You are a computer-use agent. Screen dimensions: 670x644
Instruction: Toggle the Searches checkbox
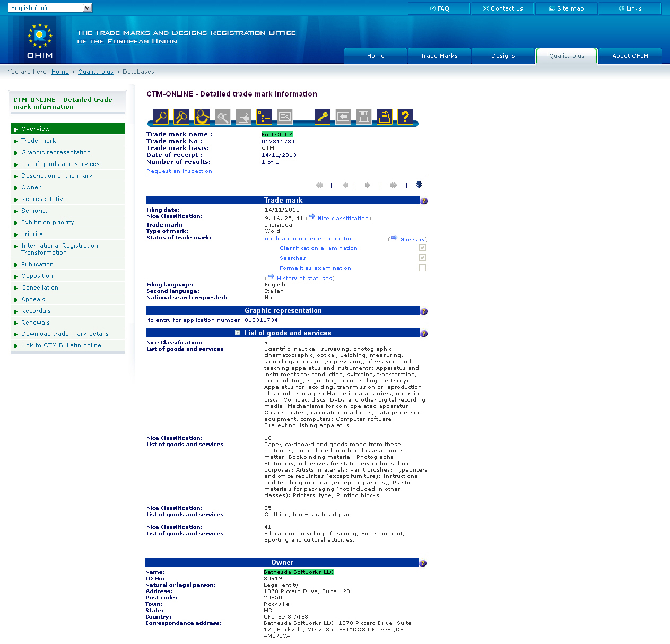[x=422, y=258]
